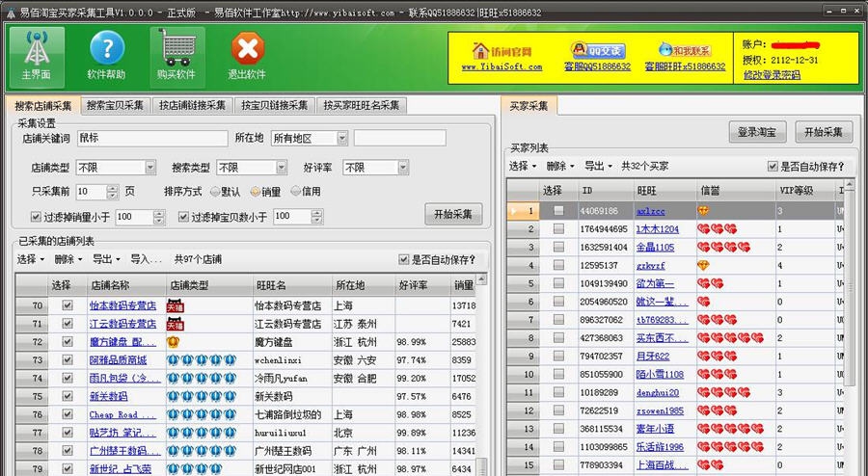Click blue crown rating for 阿雅品质商城
This screenshot has width=868, height=476.
[202, 360]
